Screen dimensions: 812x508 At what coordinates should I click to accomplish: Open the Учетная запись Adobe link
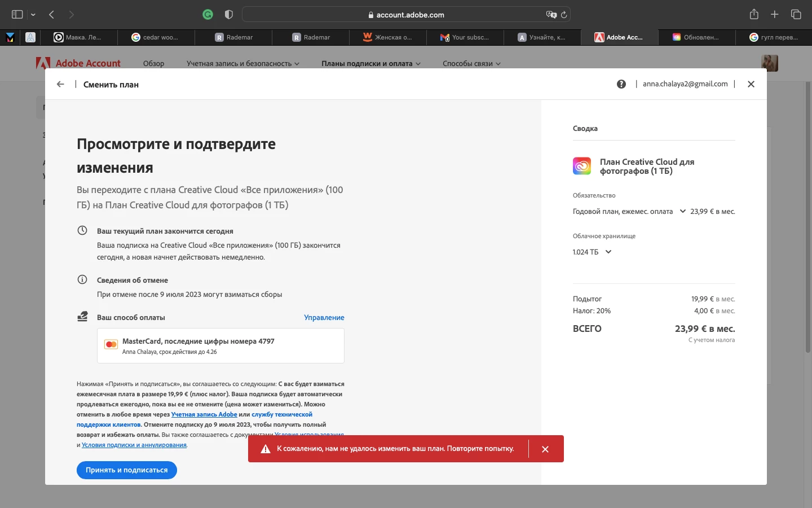204,414
